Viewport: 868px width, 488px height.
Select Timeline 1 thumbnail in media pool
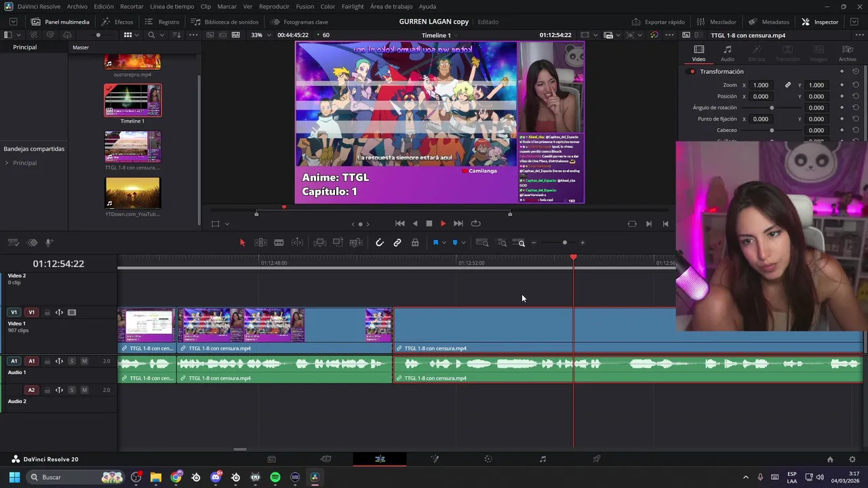(133, 100)
